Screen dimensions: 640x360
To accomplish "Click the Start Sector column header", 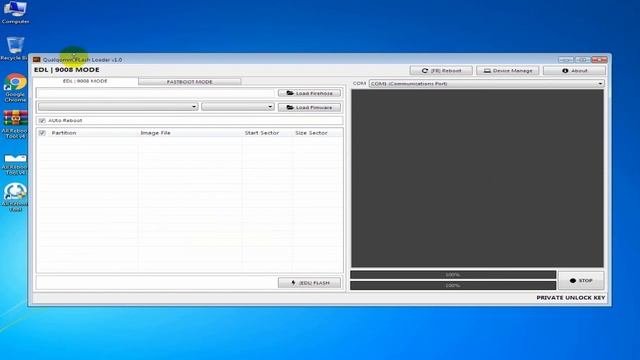I will click(262, 133).
